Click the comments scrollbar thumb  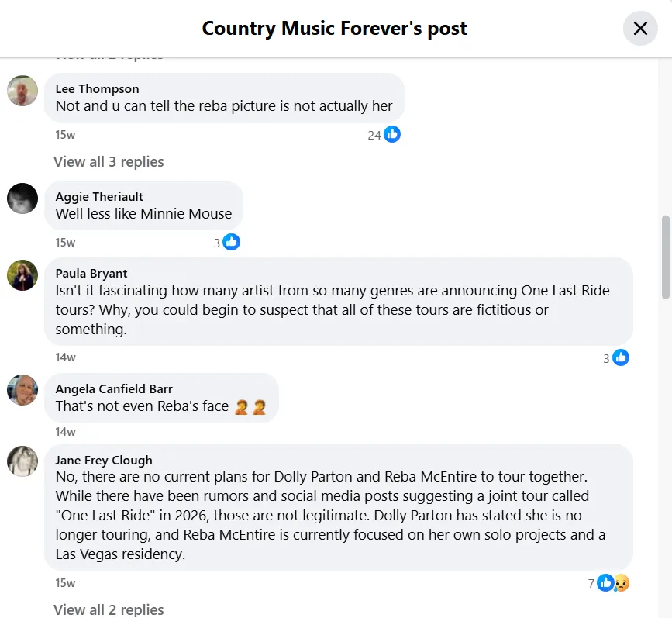[x=665, y=257]
